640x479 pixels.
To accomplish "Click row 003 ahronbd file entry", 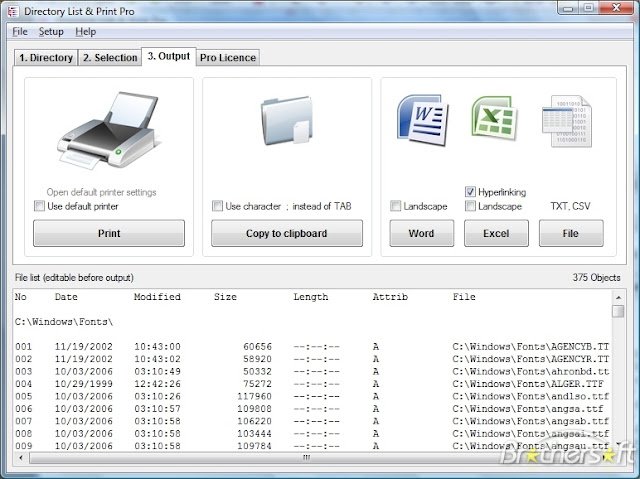I will click(x=312, y=371).
